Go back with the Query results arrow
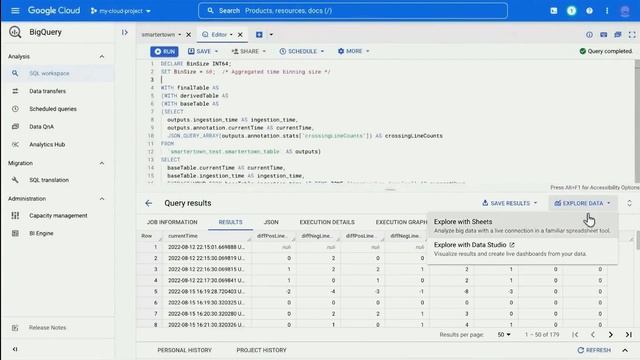The width and height of the screenshot is (640, 360). pyautogui.click(x=149, y=203)
